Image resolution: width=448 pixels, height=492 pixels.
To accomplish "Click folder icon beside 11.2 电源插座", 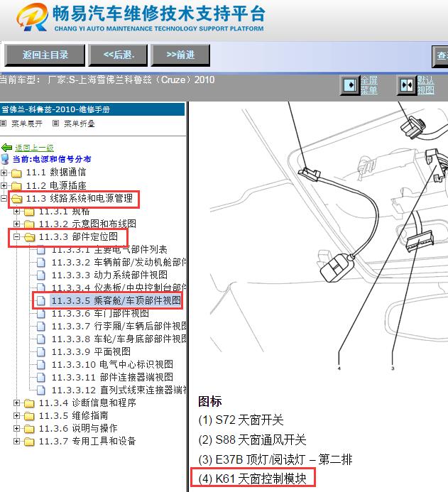I will (x=16, y=186).
